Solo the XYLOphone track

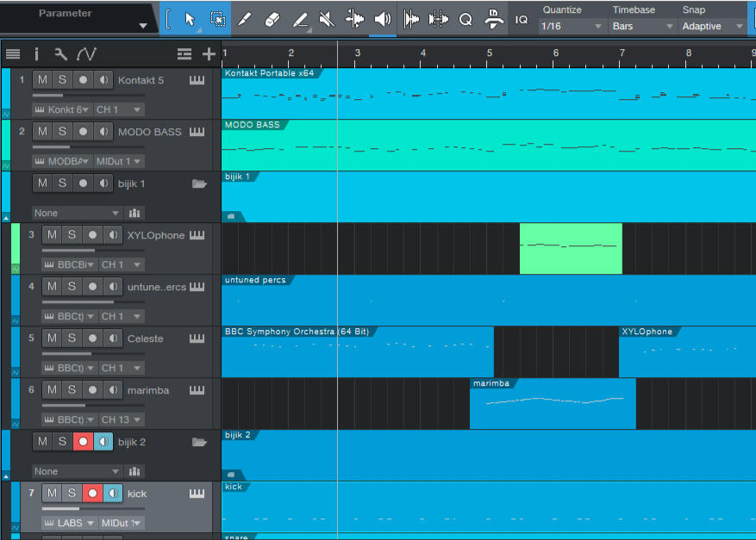pyautogui.click(x=72, y=235)
